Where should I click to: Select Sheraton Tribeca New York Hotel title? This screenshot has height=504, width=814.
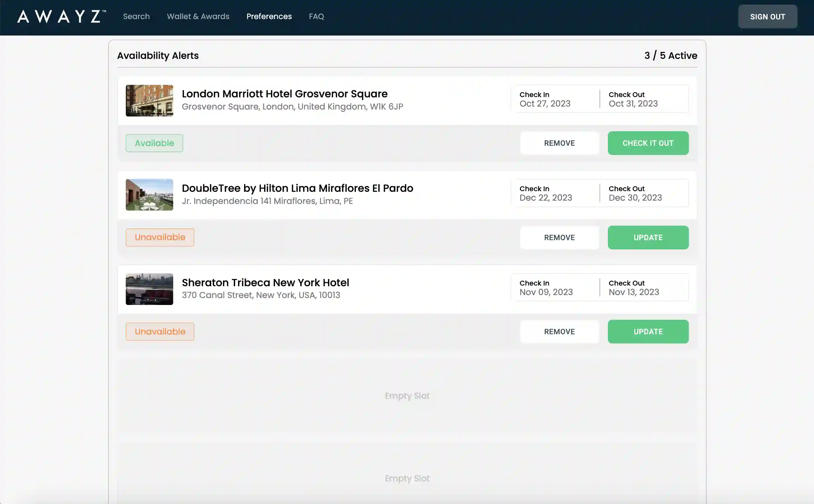pos(265,282)
